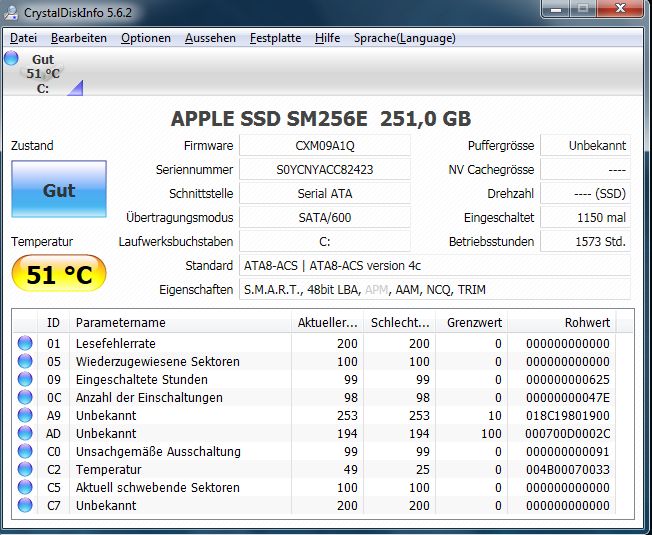This screenshot has width=652, height=535.
Task: Click the 51 °C temperature indicator
Action: pyautogui.click(x=59, y=274)
